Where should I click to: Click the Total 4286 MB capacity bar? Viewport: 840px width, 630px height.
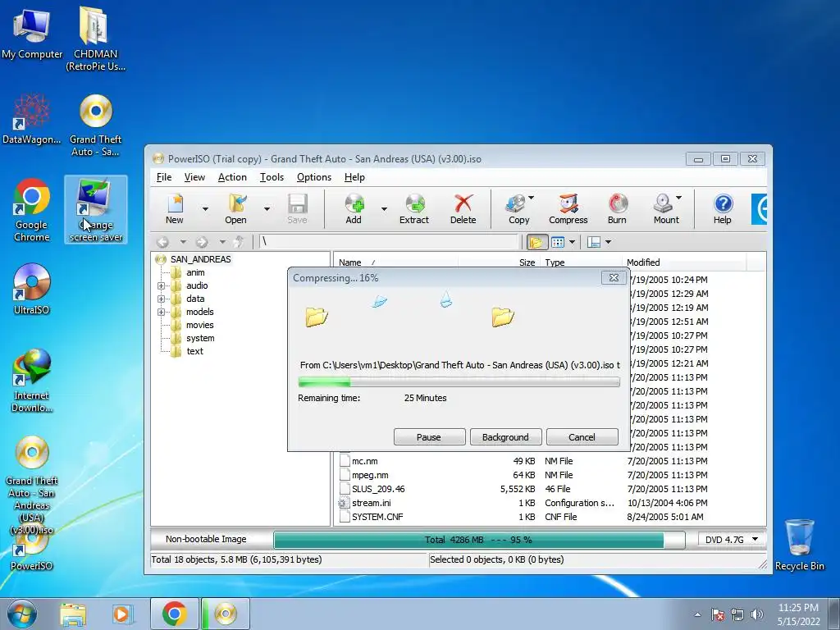pyautogui.click(x=479, y=540)
